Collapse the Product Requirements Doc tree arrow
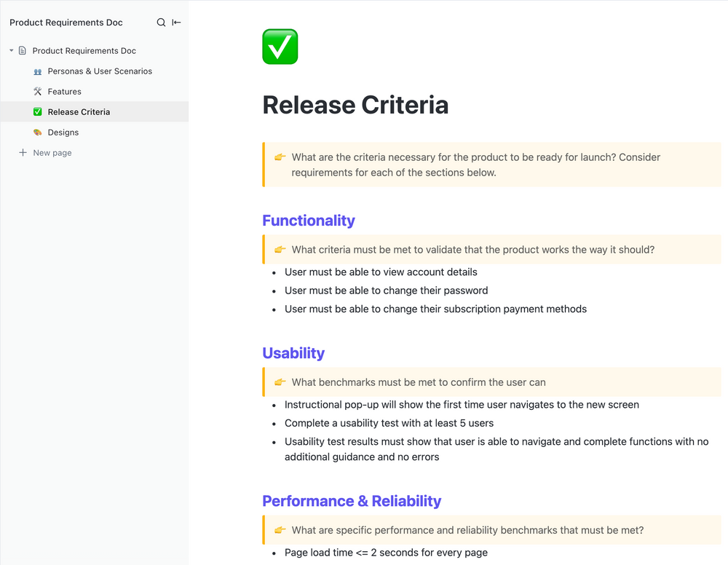This screenshot has height=565, width=728. point(12,51)
